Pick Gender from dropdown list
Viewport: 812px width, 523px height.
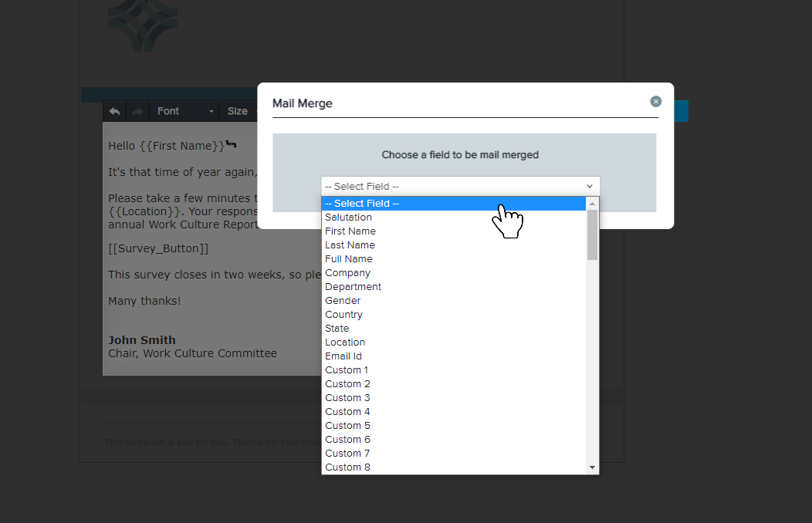pos(343,301)
